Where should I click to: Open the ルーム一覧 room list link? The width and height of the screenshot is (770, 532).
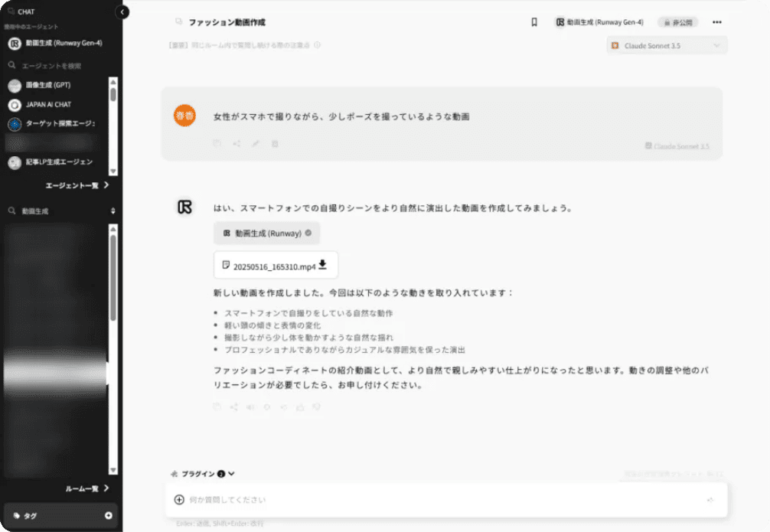point(87,488)
